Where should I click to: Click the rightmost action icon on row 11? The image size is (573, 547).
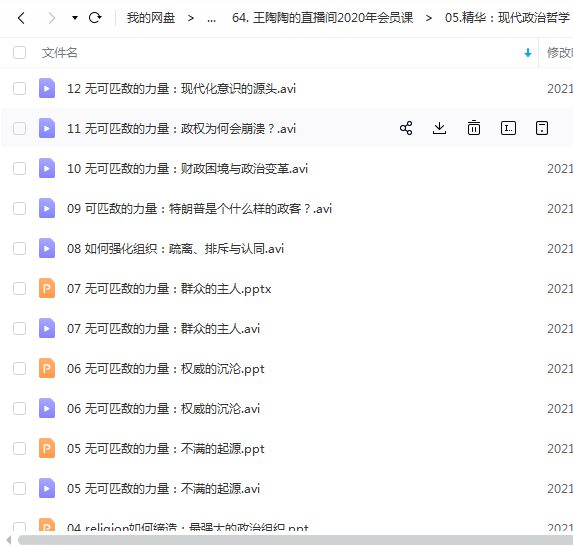542,128
